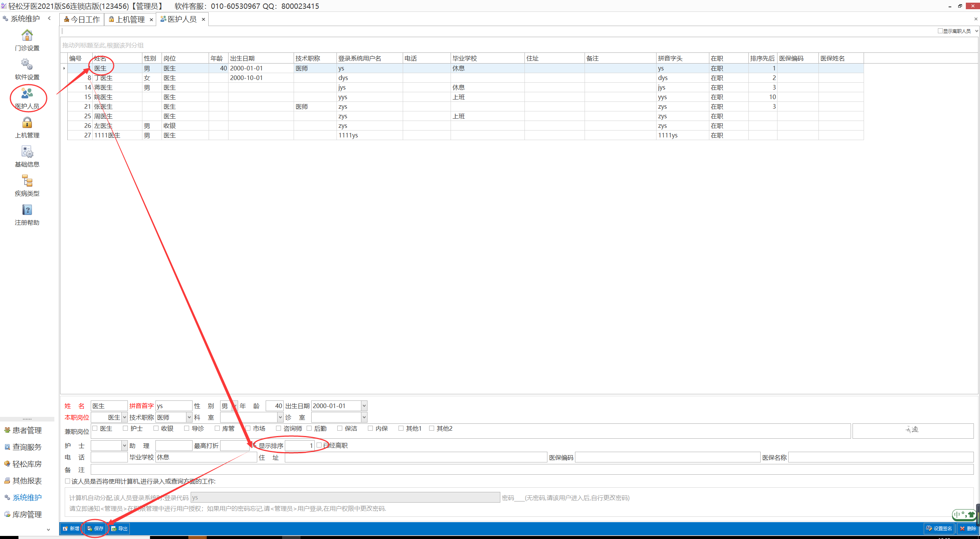Click the 毕业学校 input field
Image resolution: width=980 pixels, height=539 pixels.
tap(206, 457)
